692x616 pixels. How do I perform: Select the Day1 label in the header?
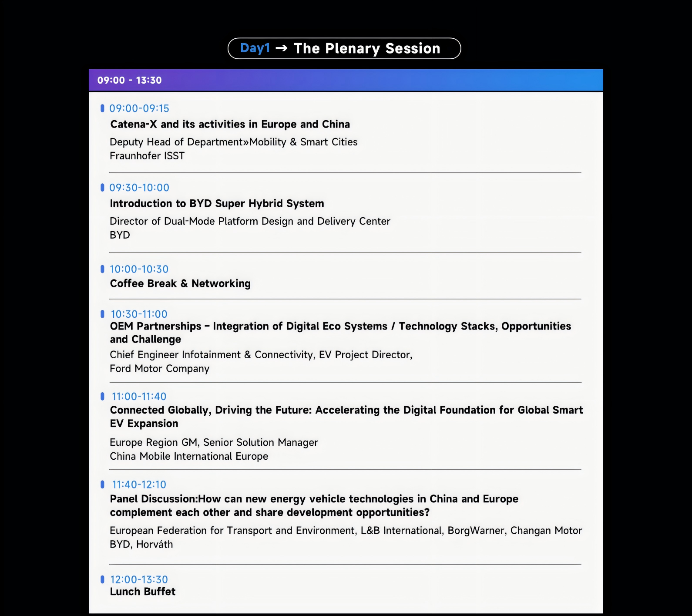point(255,48)
